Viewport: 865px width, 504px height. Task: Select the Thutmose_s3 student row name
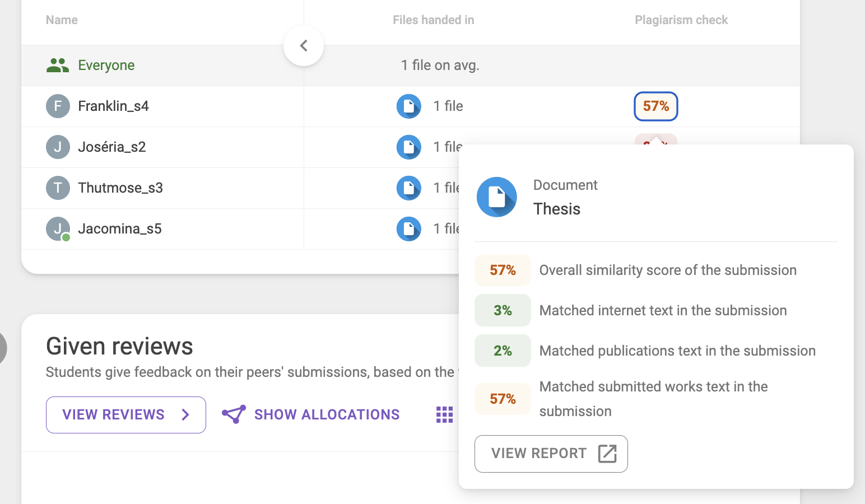(120, 188)
